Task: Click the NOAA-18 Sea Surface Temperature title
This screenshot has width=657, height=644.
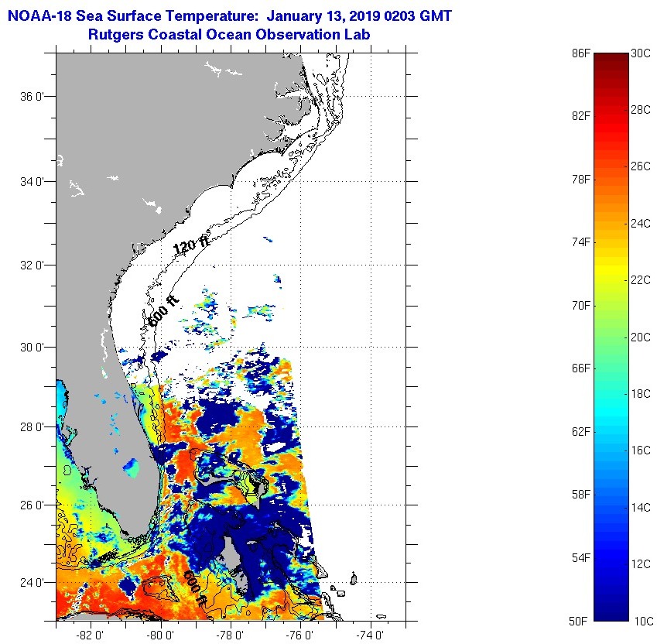Action: [x=229, y=15]
